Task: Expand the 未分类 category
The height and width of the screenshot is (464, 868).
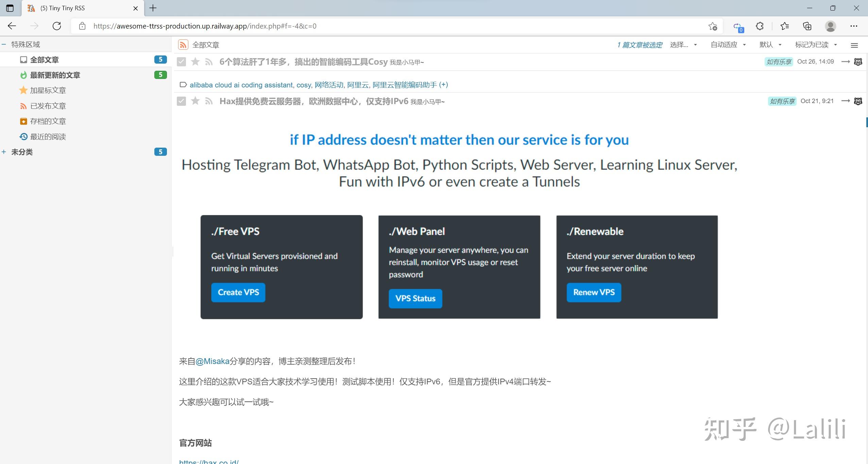Action: click(x=4, y=152)
